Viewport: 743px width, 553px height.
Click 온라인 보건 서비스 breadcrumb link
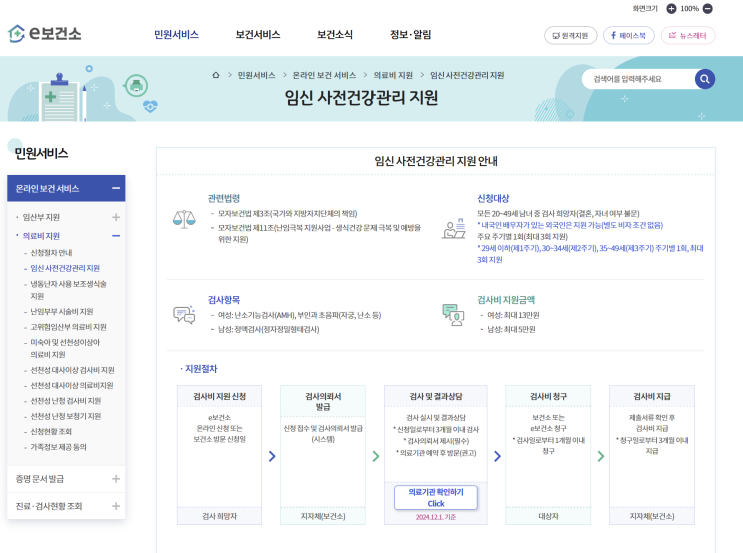(324, 75)
